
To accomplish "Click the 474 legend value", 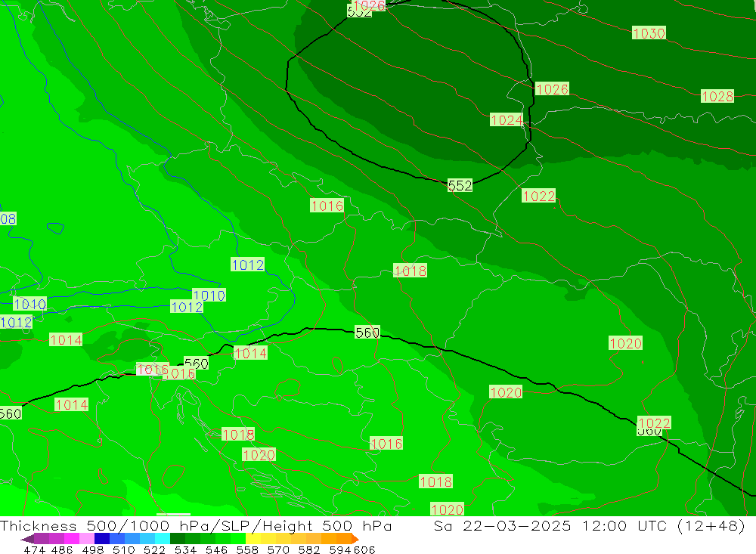I will pos(34,549).
